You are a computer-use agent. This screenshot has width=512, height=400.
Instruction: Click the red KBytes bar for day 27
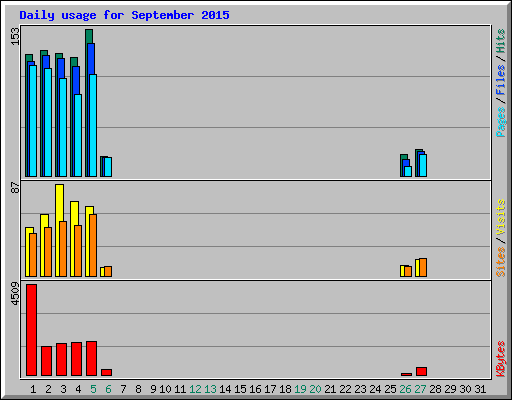coord(421,372)
